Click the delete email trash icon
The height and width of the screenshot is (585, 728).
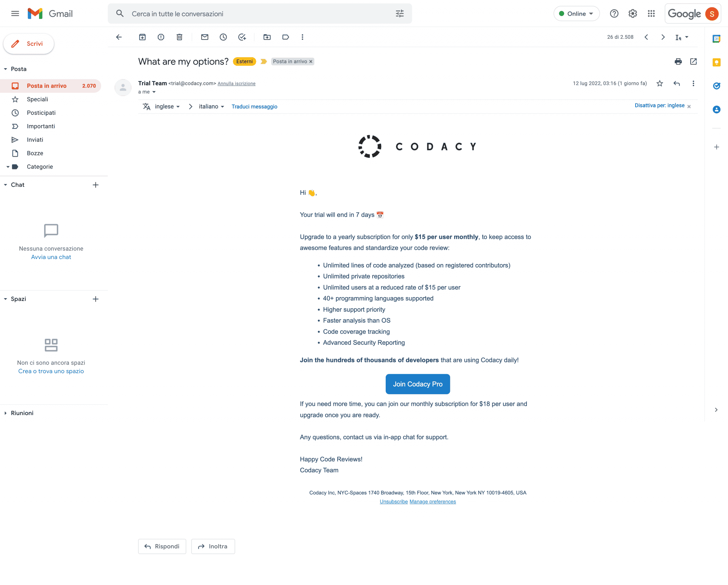click(179, 37)
